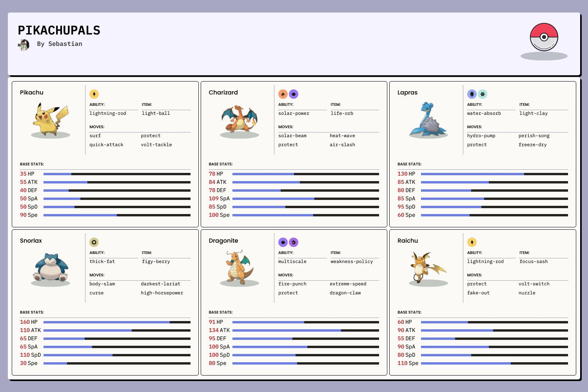This screenshot has width=588, height=392.
Task: Click Sebastian's author avatar
Action: tap(24, 45)
